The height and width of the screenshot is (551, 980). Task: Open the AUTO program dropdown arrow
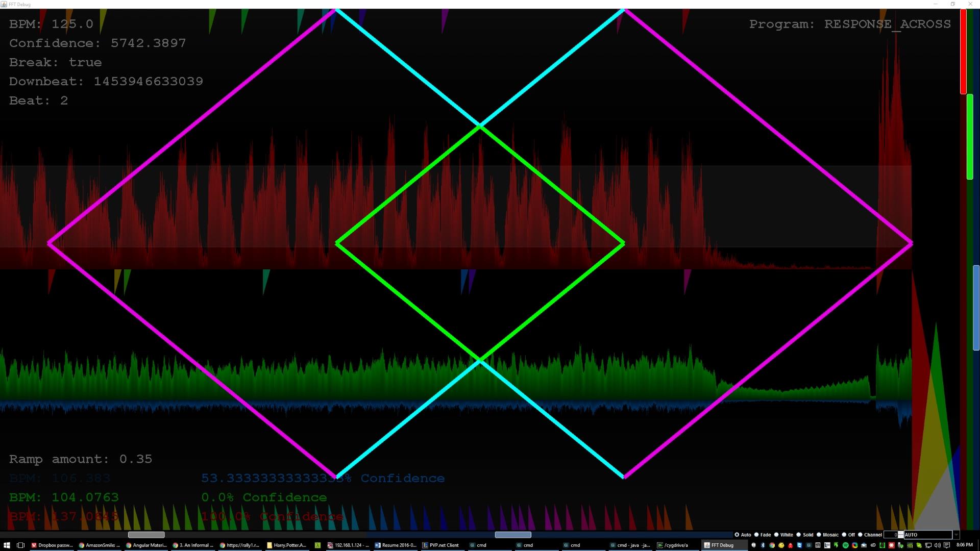pos(956,535)
